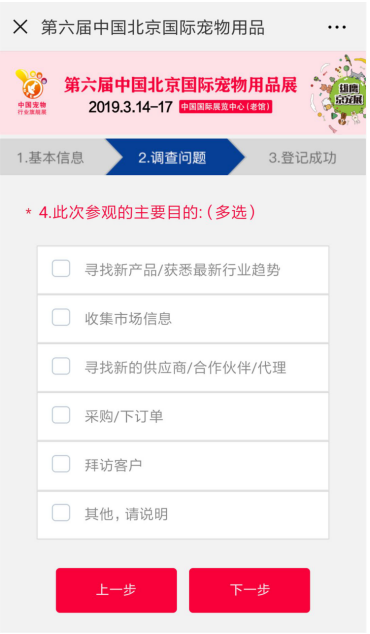Select the 2.调查问题 step tab

(175, 157)
